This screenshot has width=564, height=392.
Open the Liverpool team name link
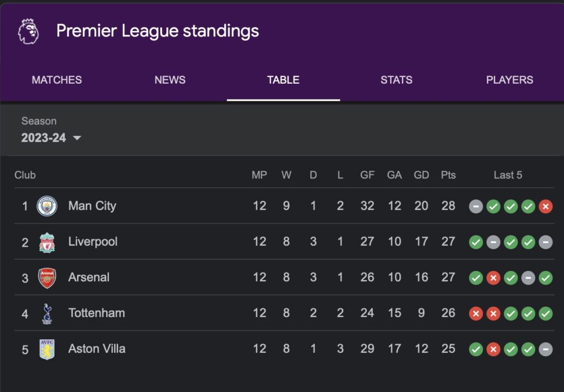[x=93, y=242]
